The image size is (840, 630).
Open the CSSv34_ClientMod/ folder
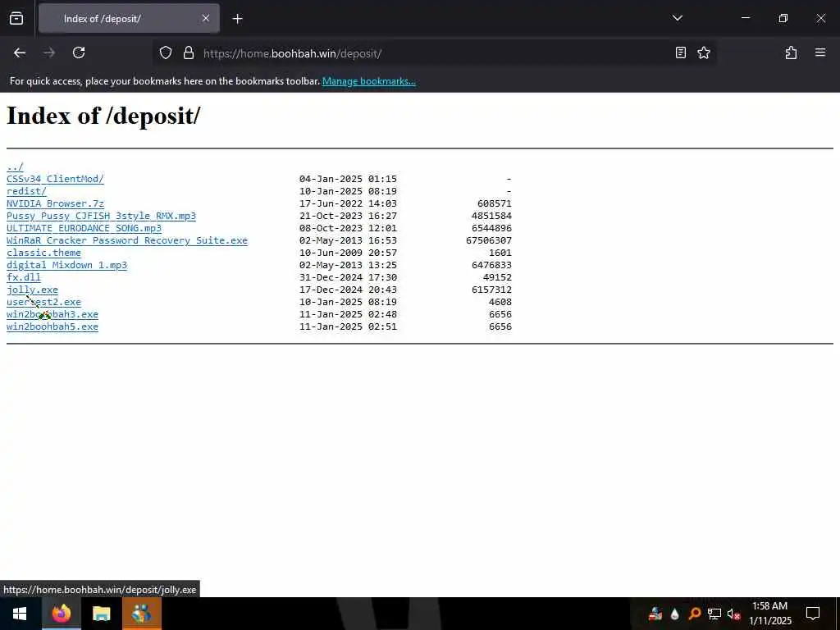pos(55,179)
